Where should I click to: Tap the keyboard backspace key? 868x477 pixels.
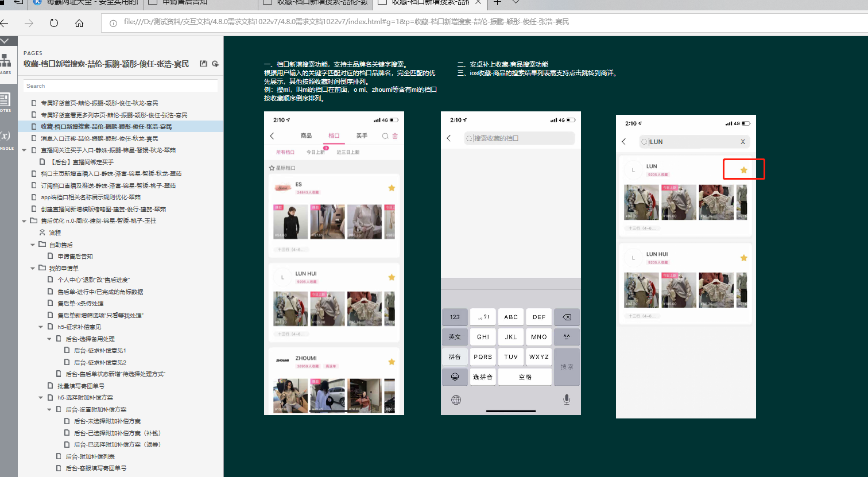(567, 317)
